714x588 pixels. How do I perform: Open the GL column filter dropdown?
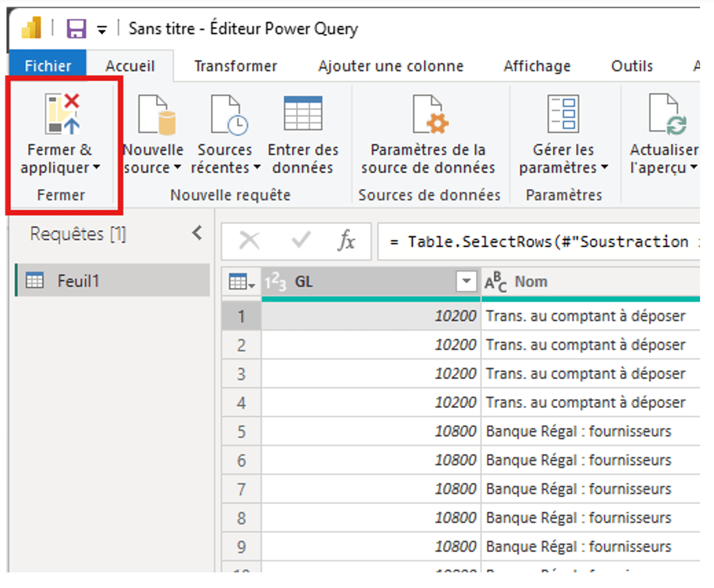[x=466, y=281]
